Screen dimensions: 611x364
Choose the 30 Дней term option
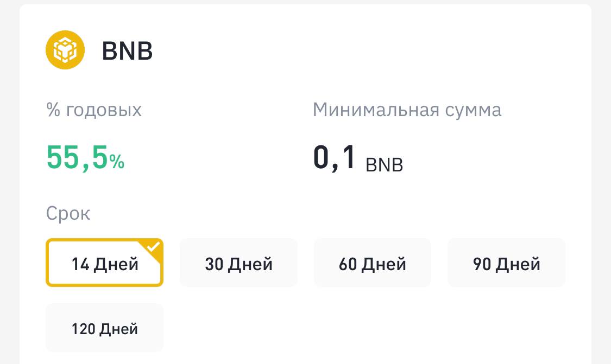pyautogui.click(x=238, y=264)
